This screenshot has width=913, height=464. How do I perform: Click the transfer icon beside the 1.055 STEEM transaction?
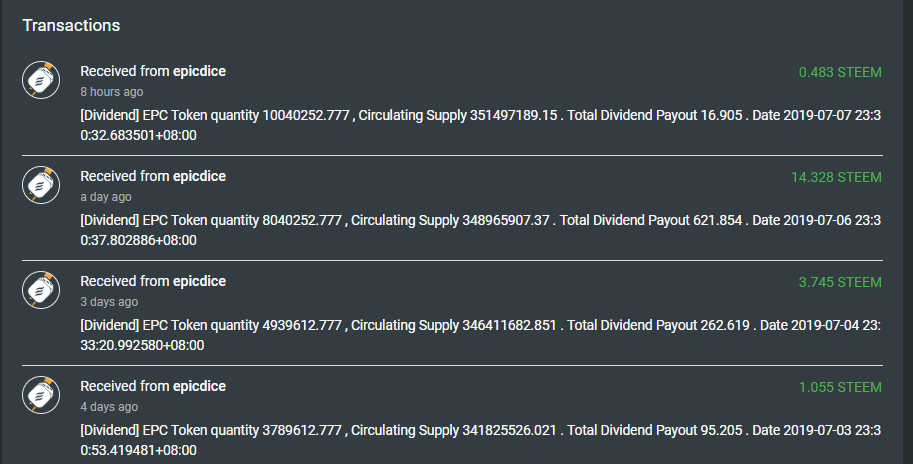pyautogui.click(x=39, y=394)
